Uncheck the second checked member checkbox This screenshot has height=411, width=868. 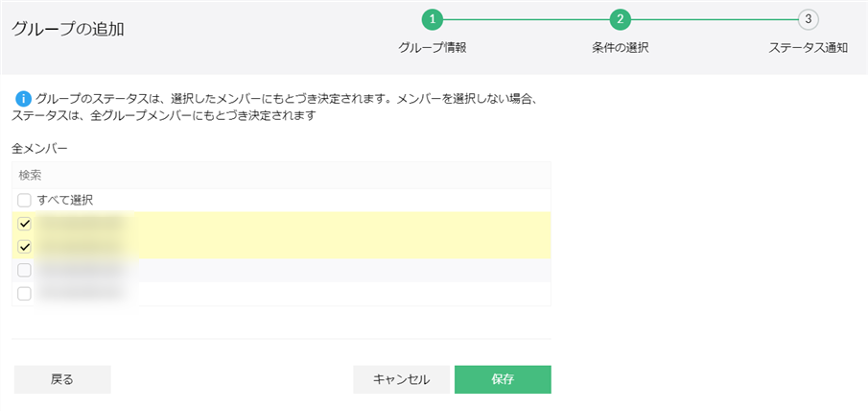coord(25,247)
